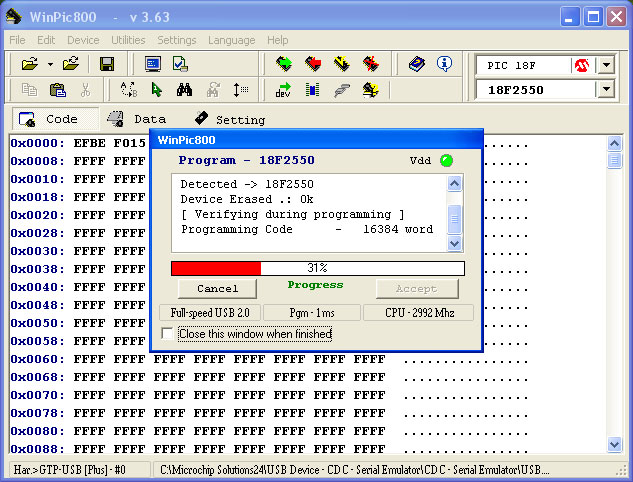Cancel the programming operation
The height and width of the screenshot is (482, 633).
(x=217, y=289)
